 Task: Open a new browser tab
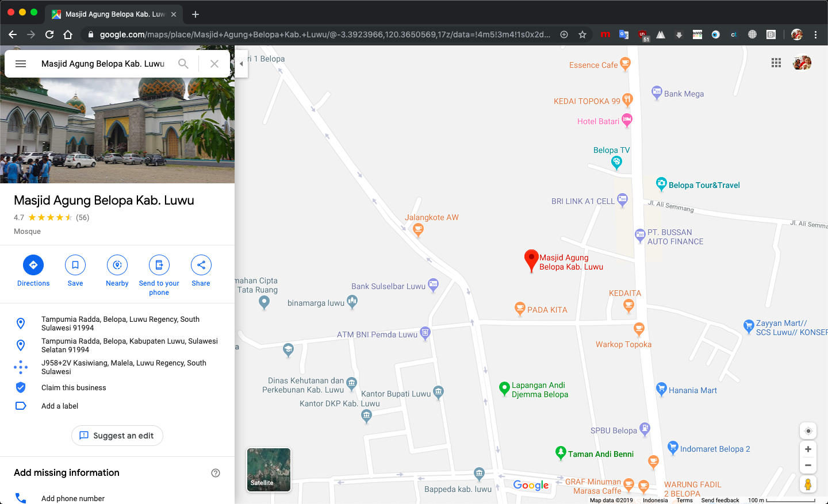pyautogui.click(x=195, y=14)
